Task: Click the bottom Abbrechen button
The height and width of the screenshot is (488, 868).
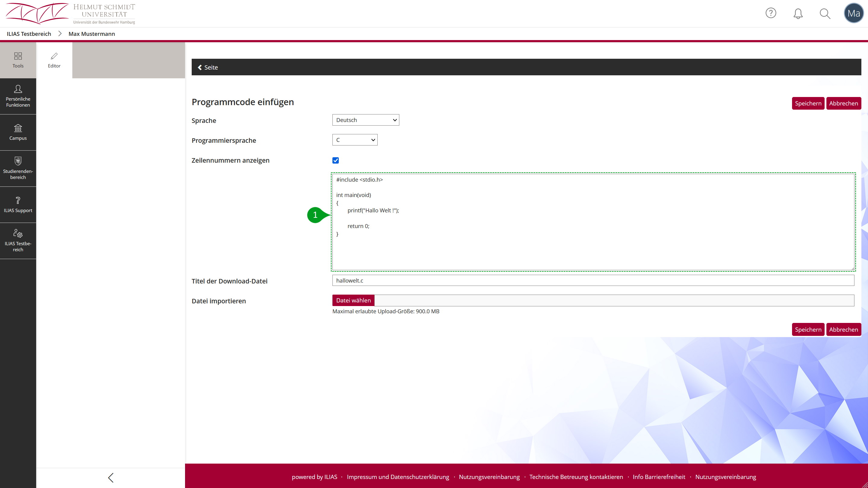Action: (843, 329)
